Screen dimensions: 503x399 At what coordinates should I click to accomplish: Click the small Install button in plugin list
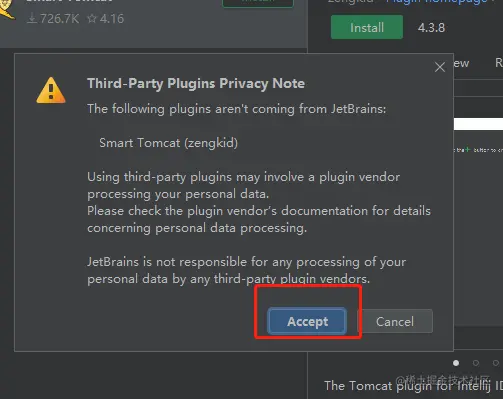(258, 3)
